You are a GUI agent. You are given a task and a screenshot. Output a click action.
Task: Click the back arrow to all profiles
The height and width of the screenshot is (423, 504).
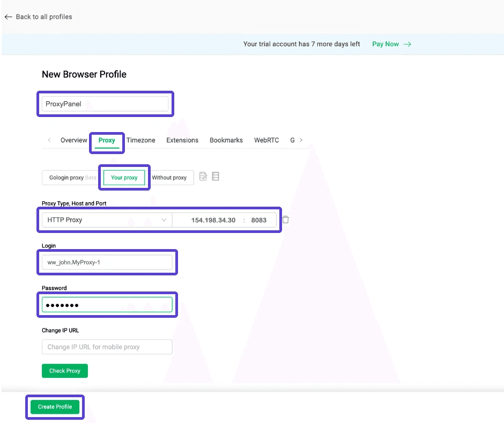tap(8, 17)
